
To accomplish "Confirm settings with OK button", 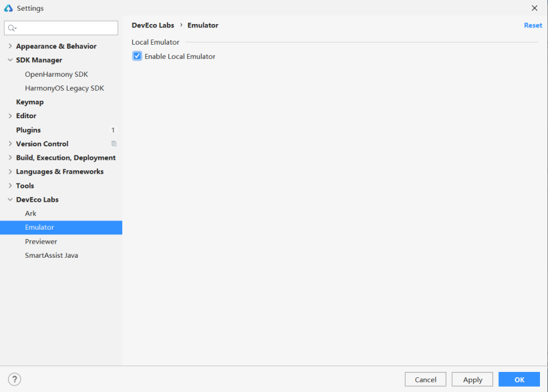I will click(519, 379).
